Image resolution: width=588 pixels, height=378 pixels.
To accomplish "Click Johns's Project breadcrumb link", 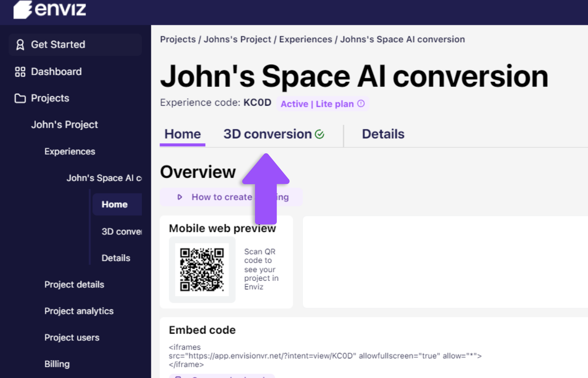I will [237, 39].
